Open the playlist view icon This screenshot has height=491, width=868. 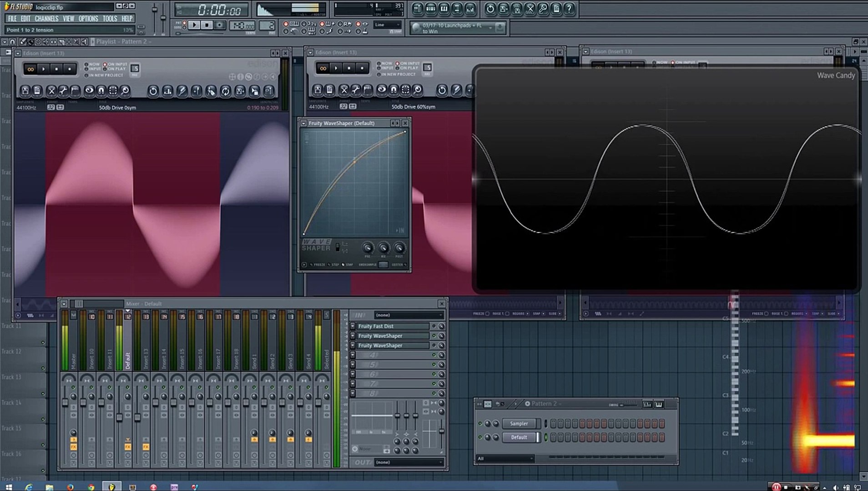tap(417, 9)
